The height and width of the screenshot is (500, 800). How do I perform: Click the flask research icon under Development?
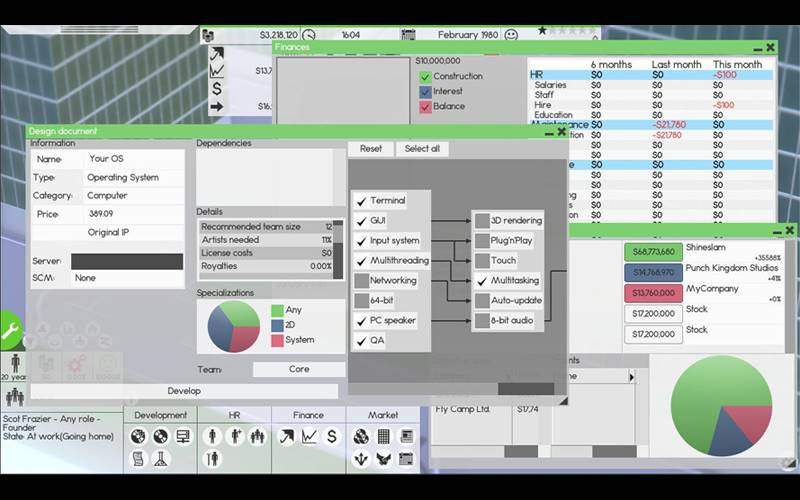160,459
